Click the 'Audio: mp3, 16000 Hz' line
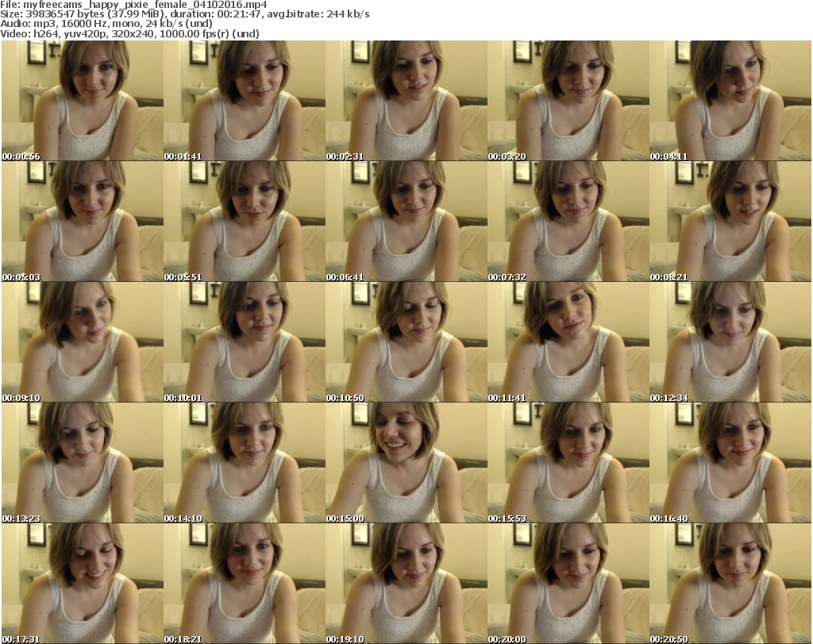Image resolution: width=813 pixels, height=644 pixels. (x=106, y=24)
